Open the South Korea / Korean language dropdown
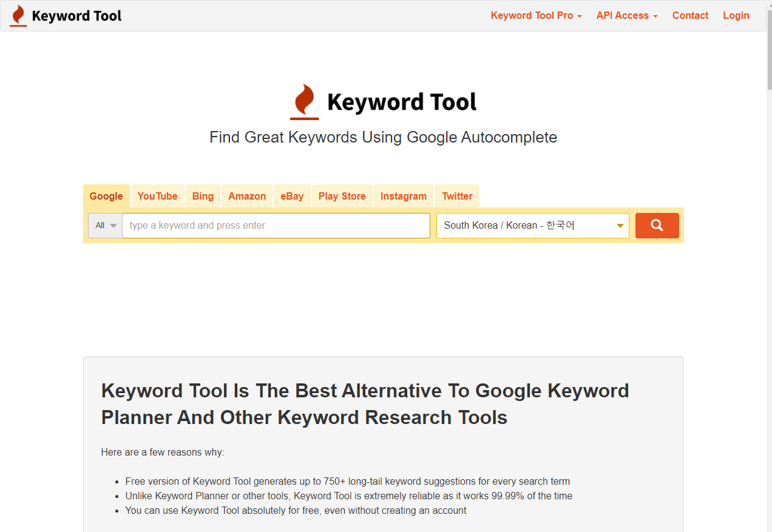772x532 pixels. 533,226
